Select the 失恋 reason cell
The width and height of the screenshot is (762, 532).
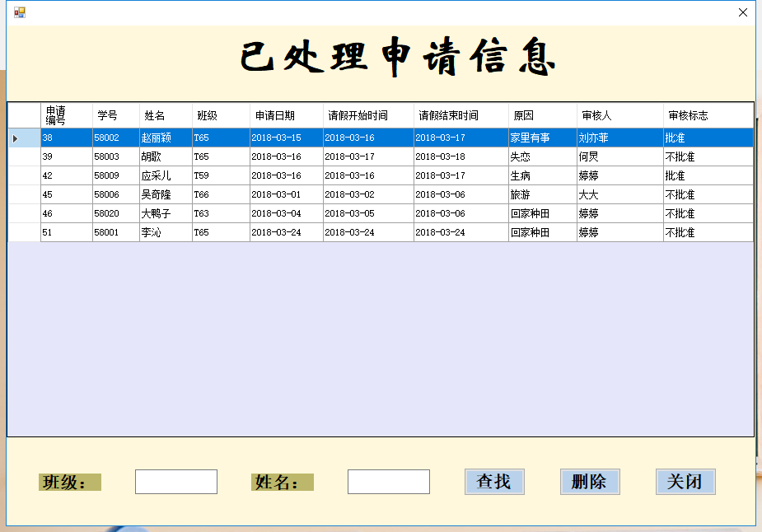click(542, 156)
